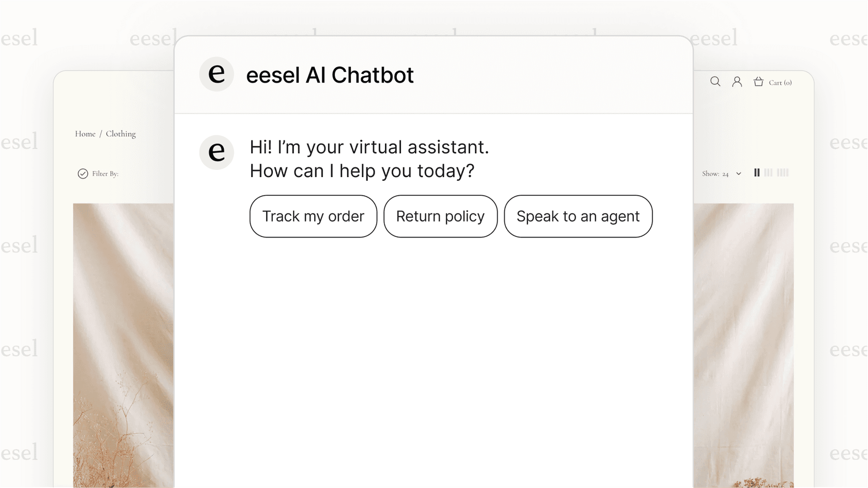868x488 pixels.
Task: Expand the Show: 24 dropdown
Action: (x=716, y=174)
